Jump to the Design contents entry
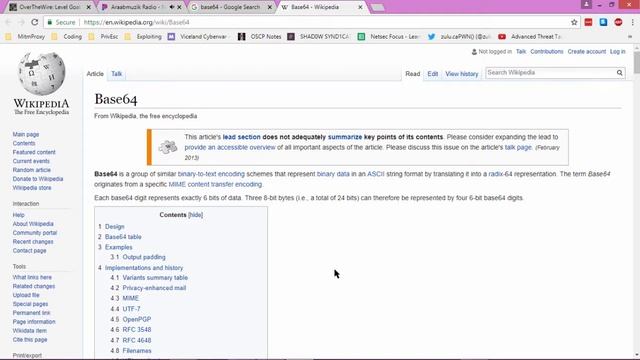640x360 pixels. (x=114, y=227)
